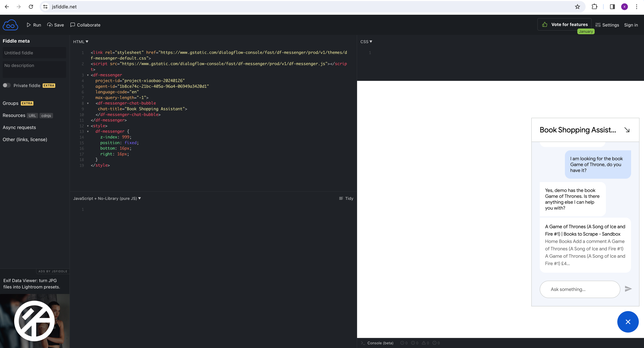Bookmark this page with star icon

[577, 7]
